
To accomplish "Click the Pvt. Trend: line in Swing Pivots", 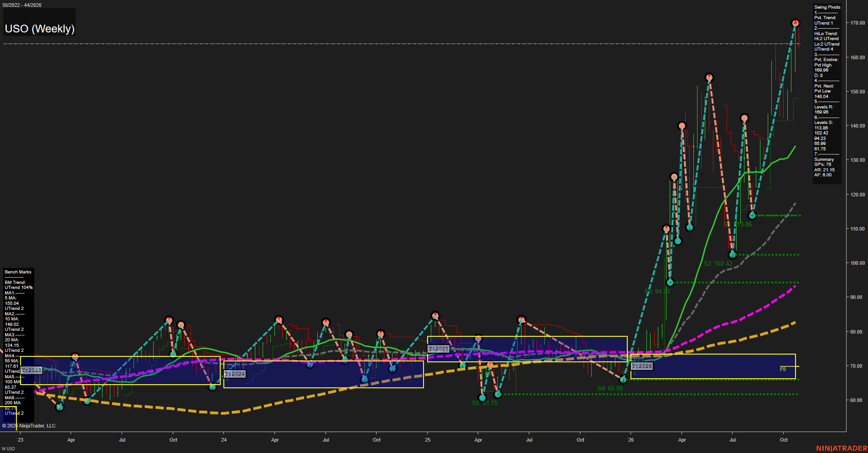I will (x=825, y=18).
